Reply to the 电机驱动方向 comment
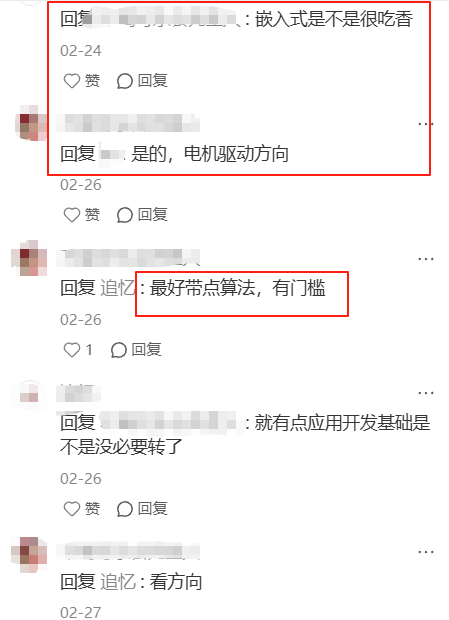 point(142,215)
